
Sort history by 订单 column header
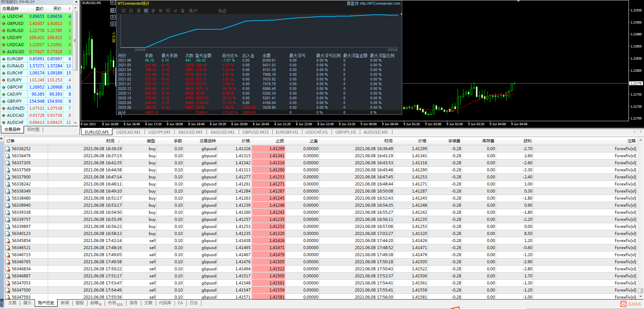point(26,141)
